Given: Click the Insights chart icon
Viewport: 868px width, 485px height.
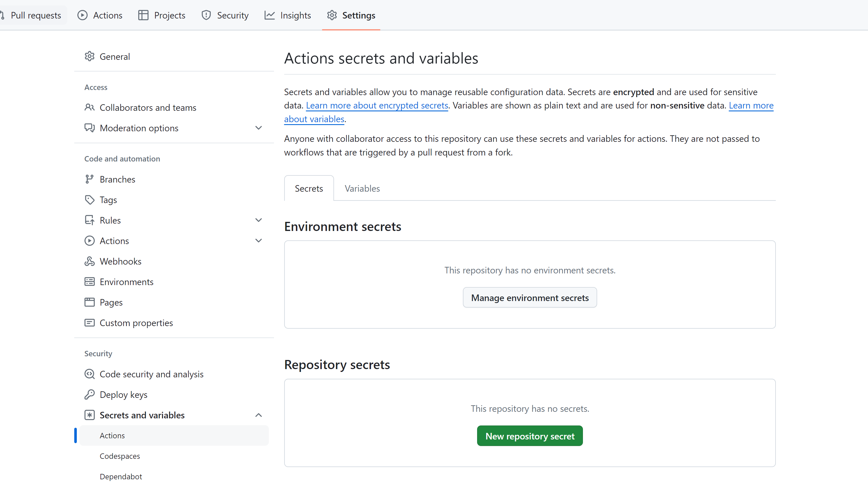Looking at the screenshot, I should [269, 15].
